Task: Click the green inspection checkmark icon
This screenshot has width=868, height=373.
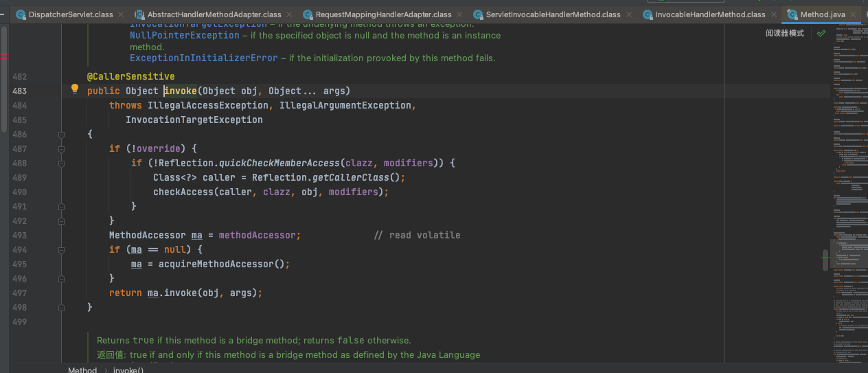Action: point(821,33)
